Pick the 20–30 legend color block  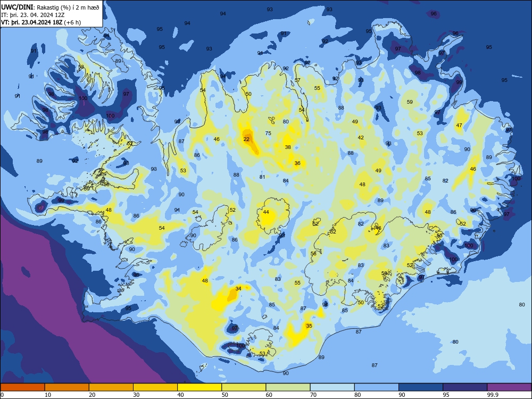(x=111, y=387)
